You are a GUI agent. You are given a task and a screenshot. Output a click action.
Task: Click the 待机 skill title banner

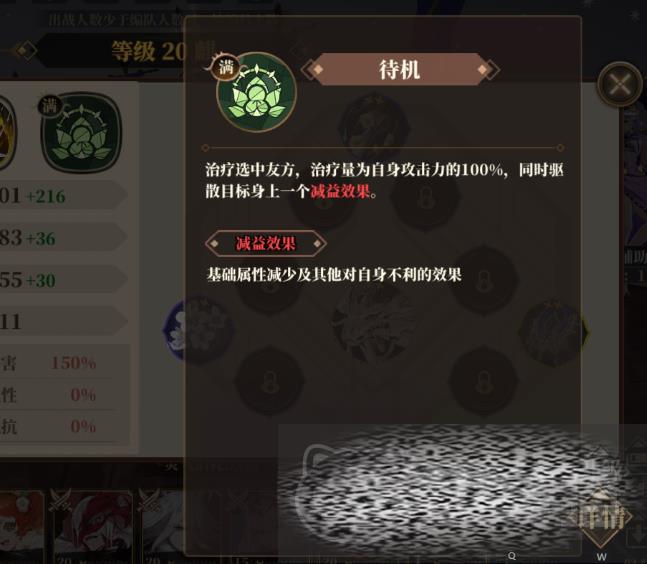(x=400, y=69)
